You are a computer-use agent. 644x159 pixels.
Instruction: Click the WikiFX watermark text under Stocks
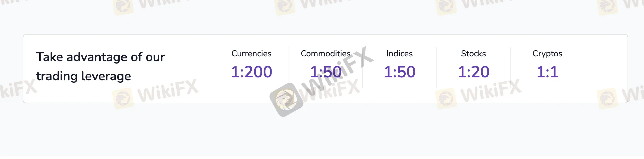click(491, 90)
